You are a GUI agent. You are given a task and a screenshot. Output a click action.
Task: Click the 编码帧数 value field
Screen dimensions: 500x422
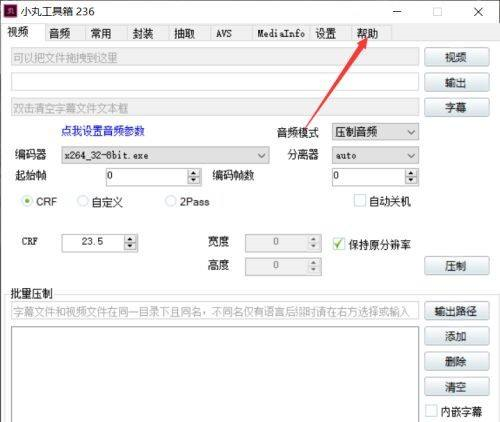(369, 177)
